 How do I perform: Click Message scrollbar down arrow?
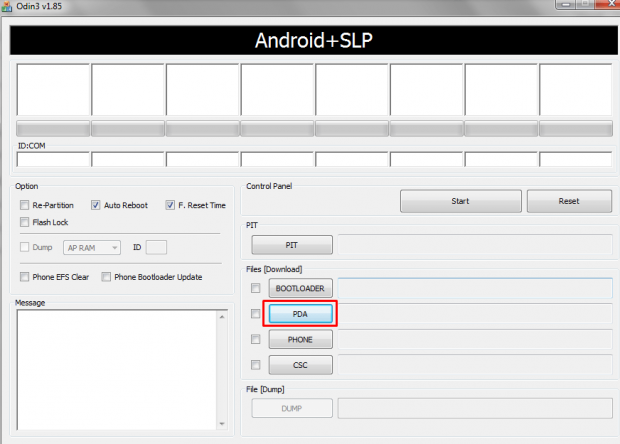pyautogui.click(x=222, y=423)
